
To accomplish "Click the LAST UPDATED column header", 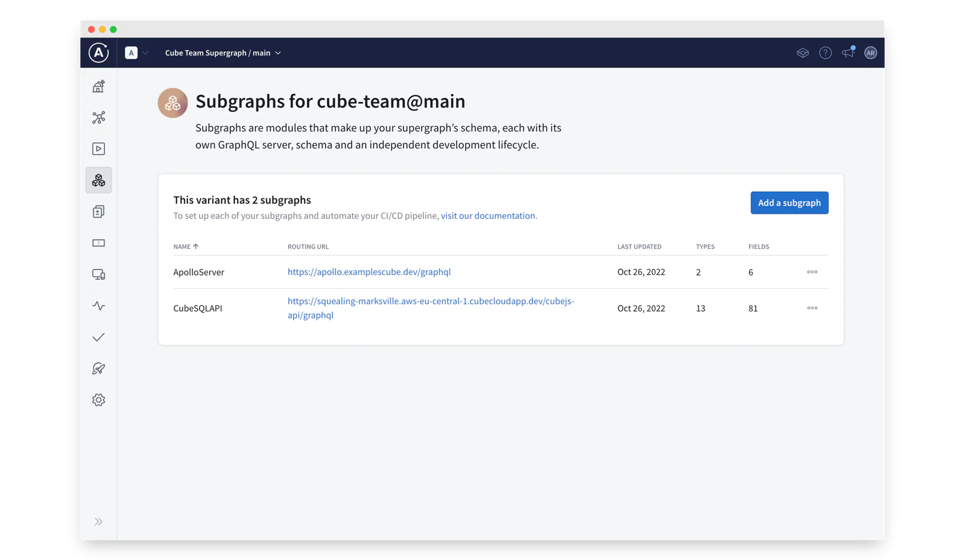I will [x=639, y=247].
